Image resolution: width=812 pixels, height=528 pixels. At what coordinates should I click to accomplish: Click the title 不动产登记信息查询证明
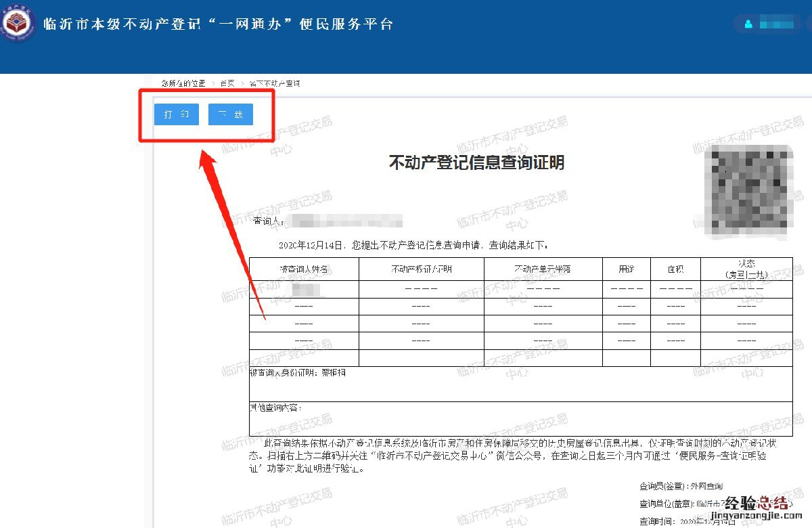pos(476,162)
